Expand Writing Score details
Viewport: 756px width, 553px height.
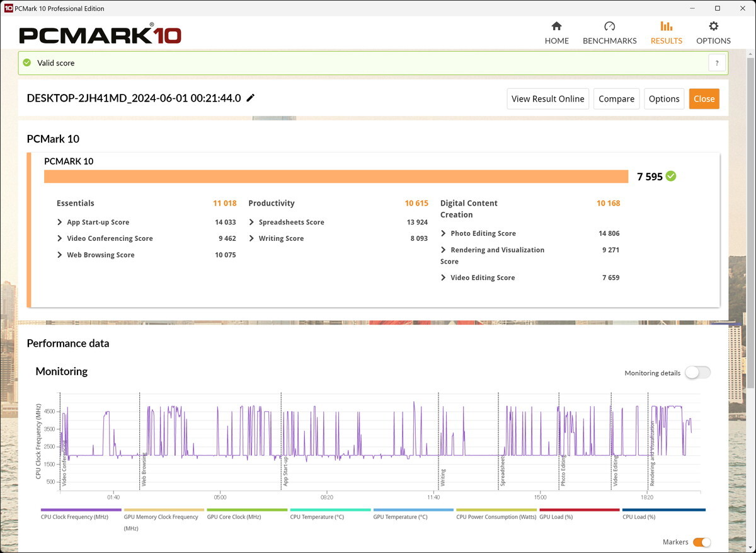251,238
